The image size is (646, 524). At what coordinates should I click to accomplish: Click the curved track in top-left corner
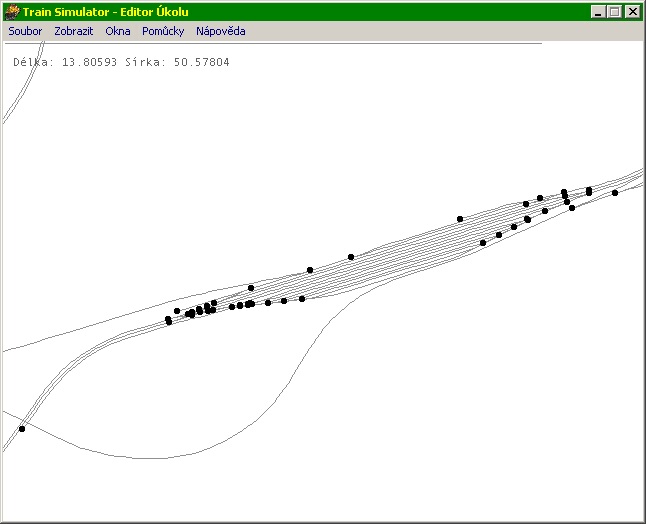(18, 92)
